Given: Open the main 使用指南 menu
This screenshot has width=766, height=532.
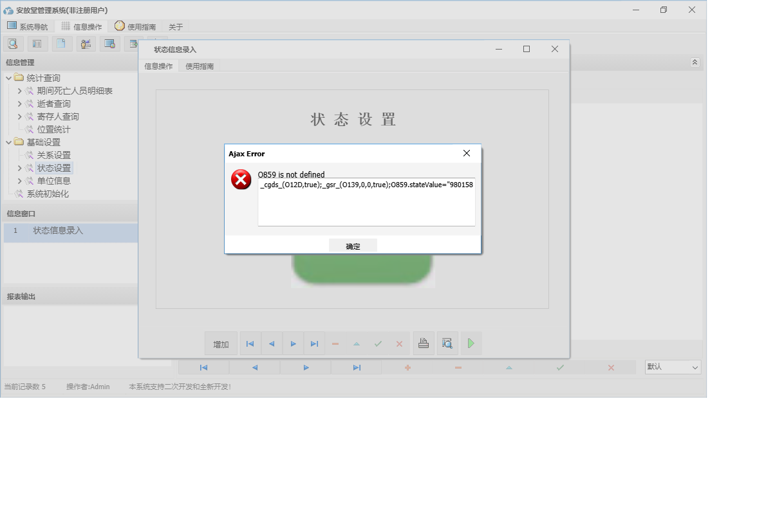Looking at the screenshot, I should coord(135,26).
